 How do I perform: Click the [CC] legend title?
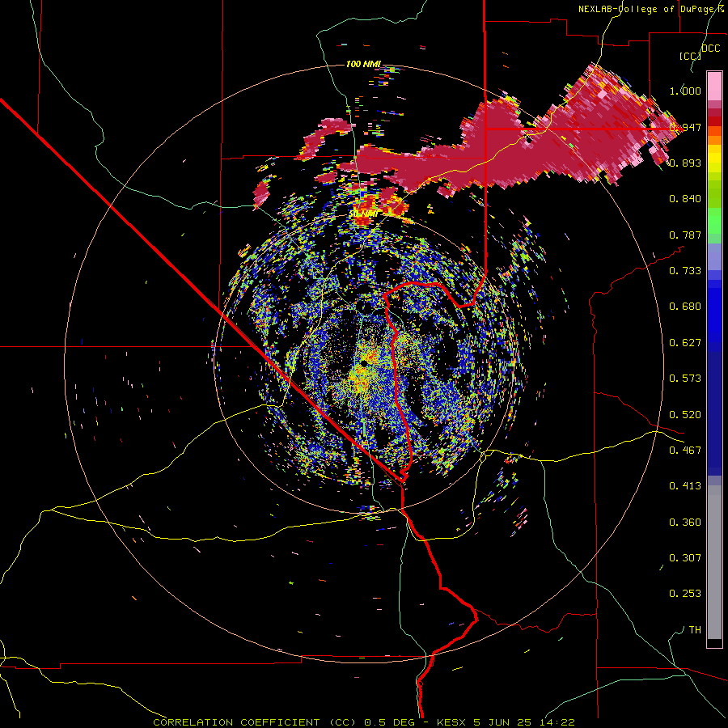691,56
